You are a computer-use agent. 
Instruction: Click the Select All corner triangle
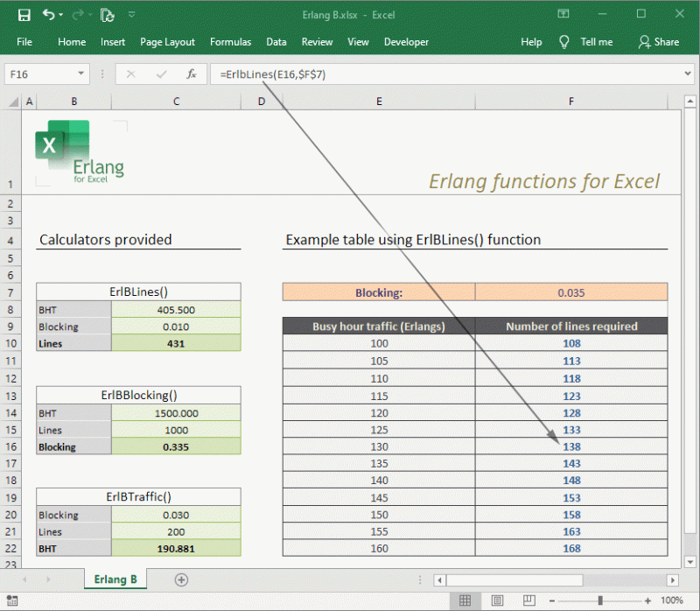click(x=13, y=102)
